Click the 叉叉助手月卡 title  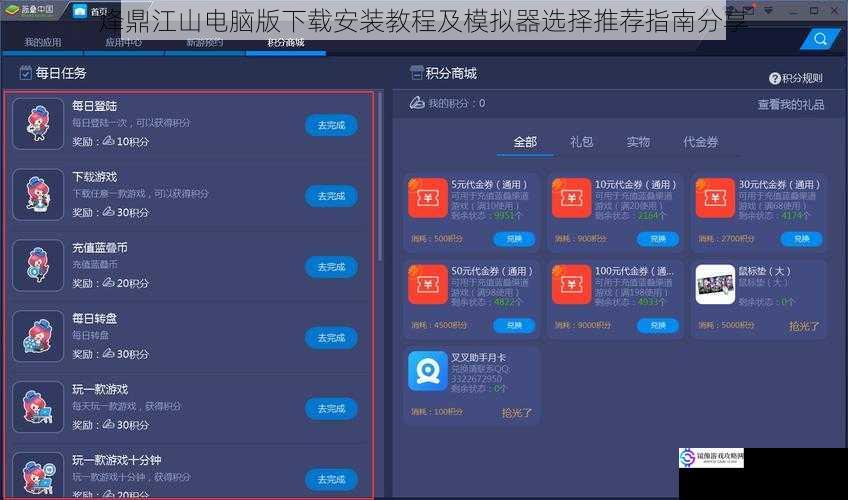[x=479, y=357]
